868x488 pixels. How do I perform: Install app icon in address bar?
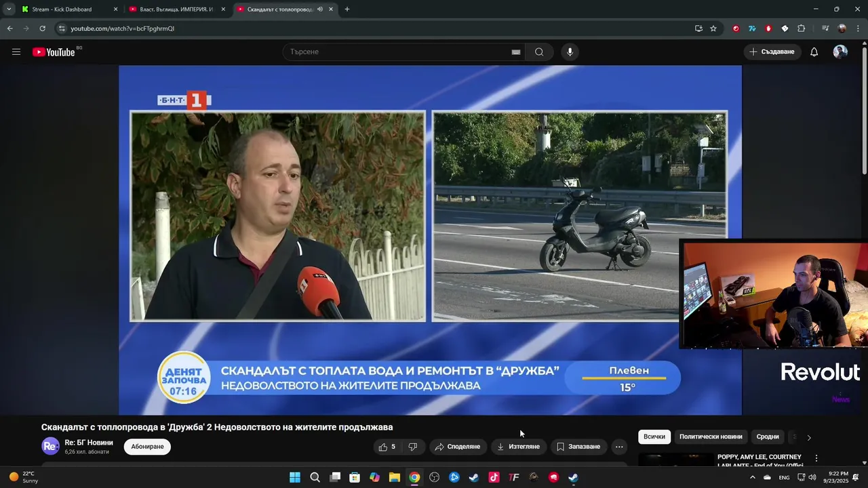coord(698,28)
